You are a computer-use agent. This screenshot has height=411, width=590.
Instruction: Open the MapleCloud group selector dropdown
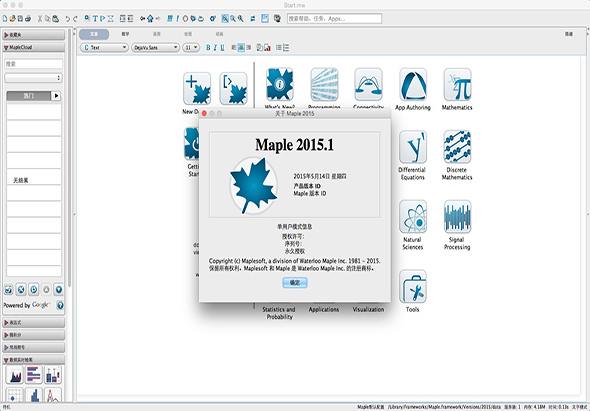(33, 78)
